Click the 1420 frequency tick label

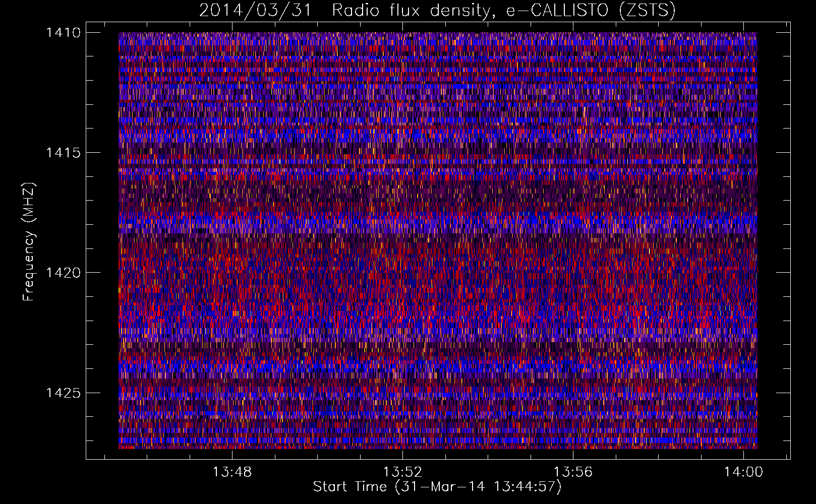pyautogui.click(x=63, y=273)
